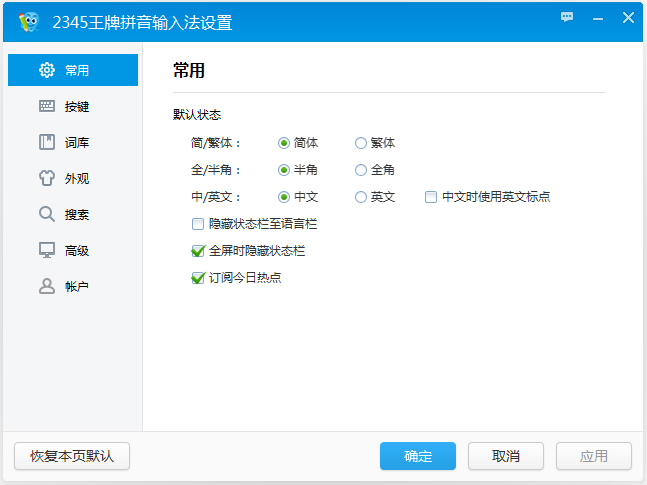The height and width of the screenshot is (485, 647).
Task: Click the person icon for 帐户
Action: point(47,286)
